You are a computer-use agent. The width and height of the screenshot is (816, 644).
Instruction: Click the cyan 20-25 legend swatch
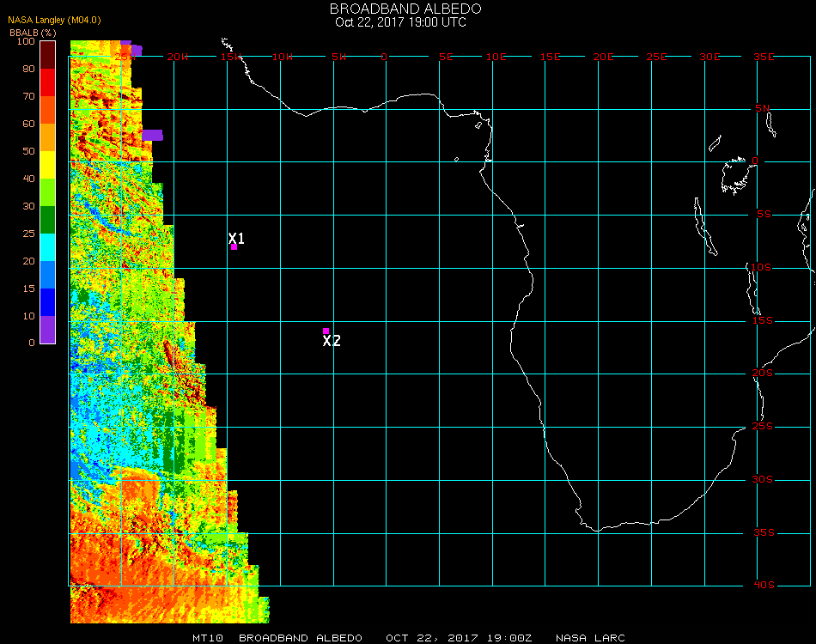(x=48, y=247)
